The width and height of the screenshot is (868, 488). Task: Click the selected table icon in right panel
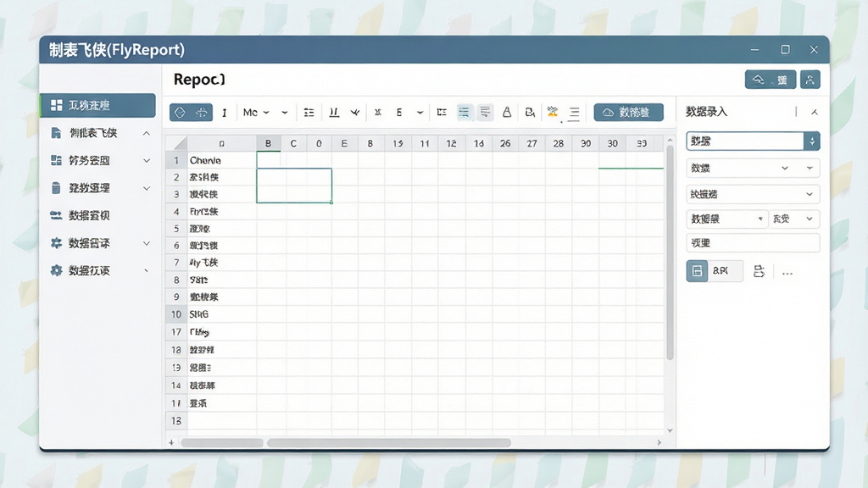[697, 271]
